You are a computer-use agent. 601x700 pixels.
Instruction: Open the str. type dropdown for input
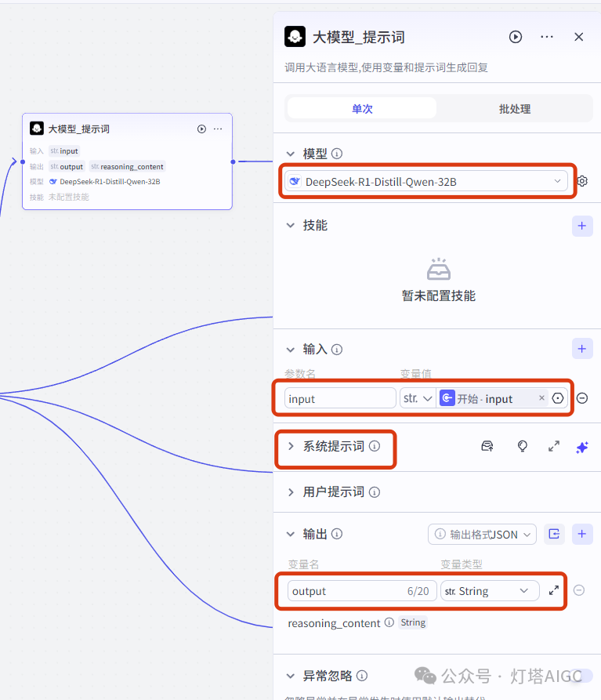[x=417, y=398]
